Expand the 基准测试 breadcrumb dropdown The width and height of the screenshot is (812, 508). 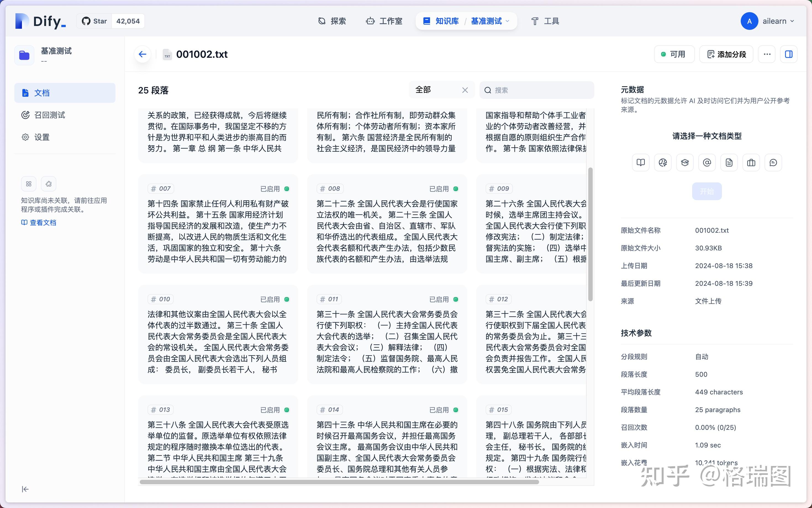[490, 21]
